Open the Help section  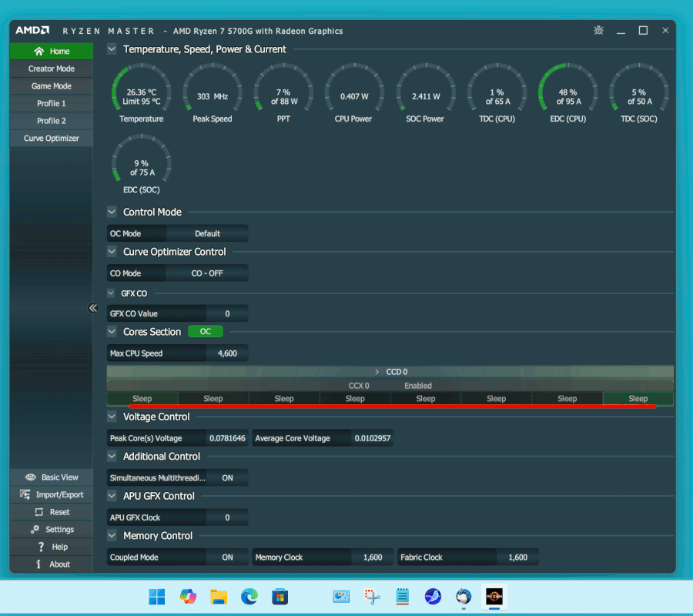(x=52, y=547)
